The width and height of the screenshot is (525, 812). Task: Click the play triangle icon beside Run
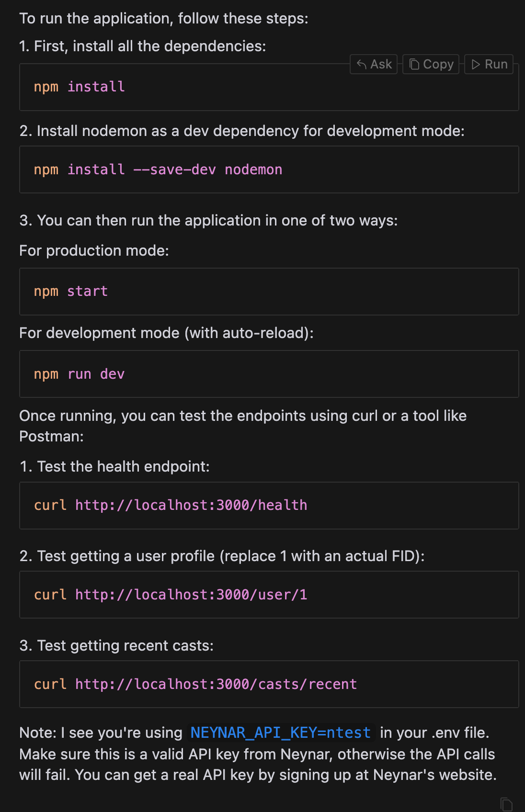(x=476, y=64)
